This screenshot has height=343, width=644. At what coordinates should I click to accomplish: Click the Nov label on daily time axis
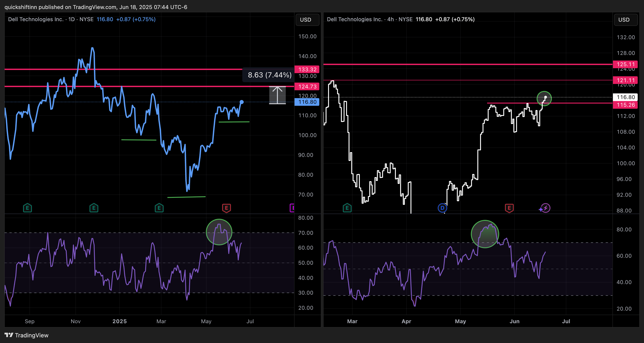click(75, 321)
